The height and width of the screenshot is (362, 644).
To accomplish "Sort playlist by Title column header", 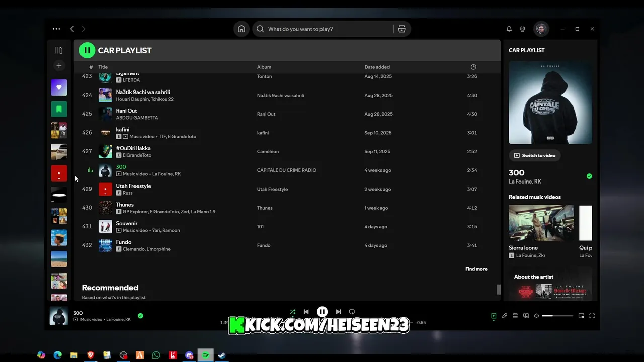I will pyautogui.click(x=103, y=67).
